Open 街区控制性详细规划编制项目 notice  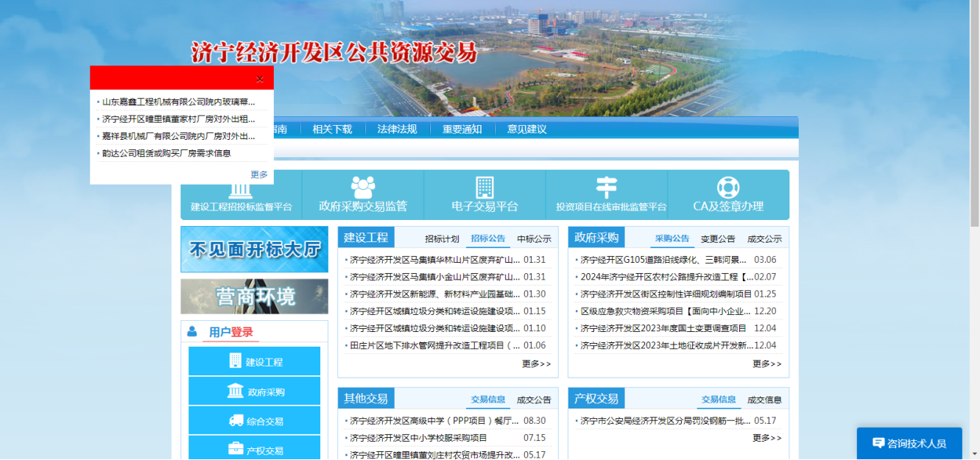(x=666, y=294)
